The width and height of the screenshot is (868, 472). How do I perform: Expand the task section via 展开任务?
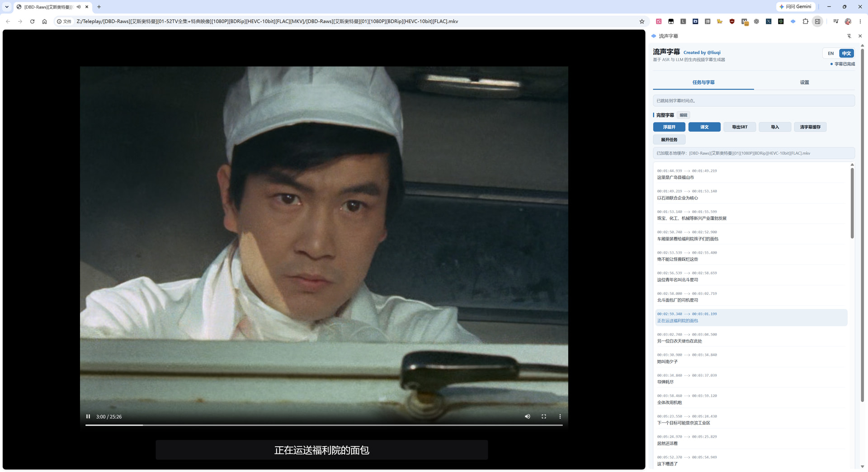coord(669,140)
